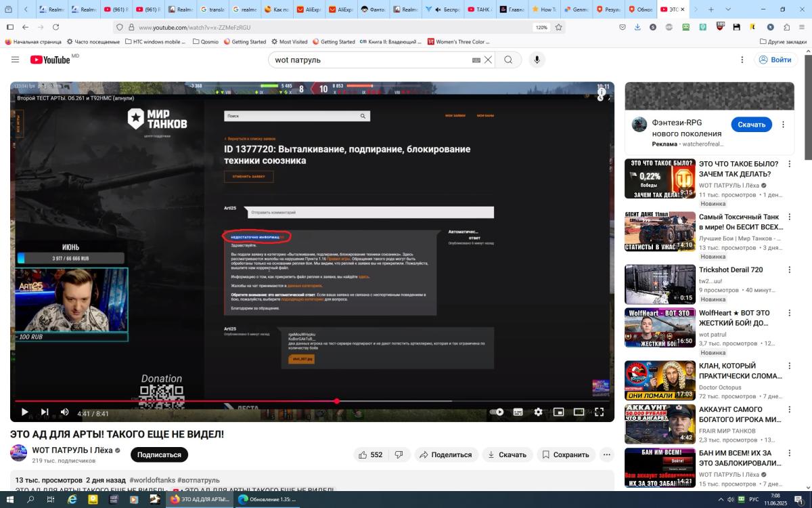This screenshot has width=812, height=508.
Task: Enter fullscreen video mode
Action: point(599,412)
